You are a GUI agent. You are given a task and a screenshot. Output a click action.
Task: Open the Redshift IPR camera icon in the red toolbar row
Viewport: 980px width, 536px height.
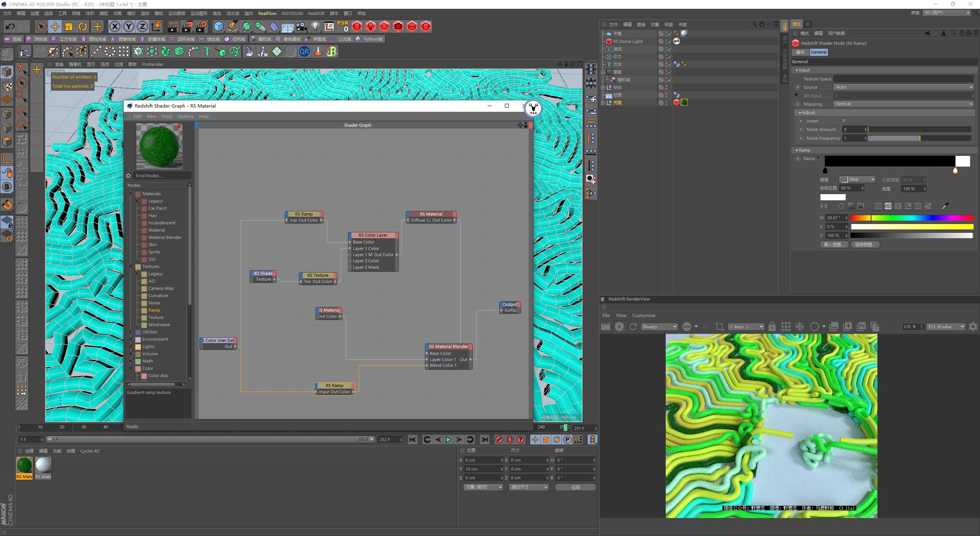[x=399, y=26]
